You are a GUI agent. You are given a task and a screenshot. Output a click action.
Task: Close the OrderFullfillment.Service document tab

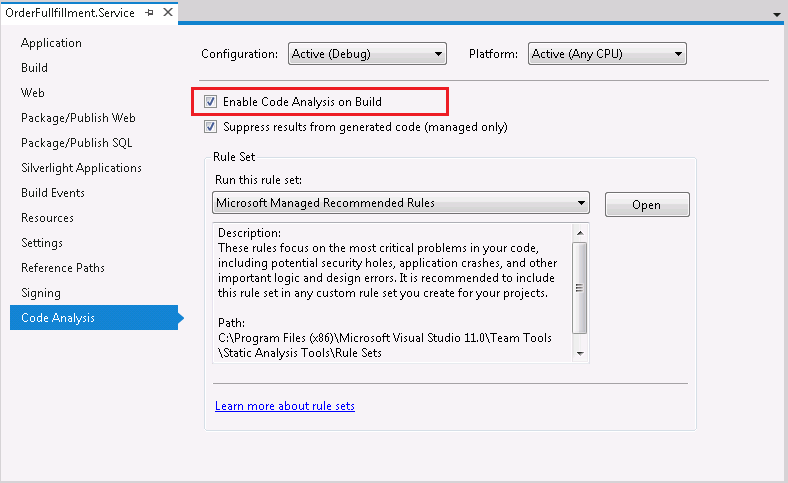tap(168, 12)
